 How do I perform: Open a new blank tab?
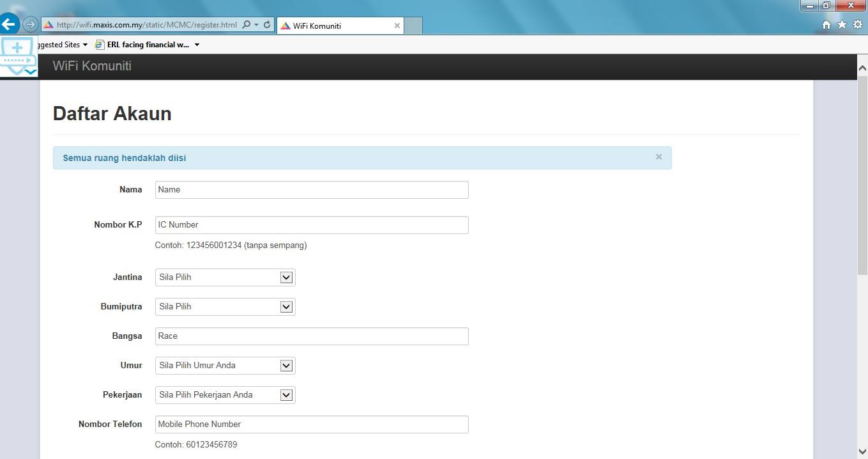413,26
